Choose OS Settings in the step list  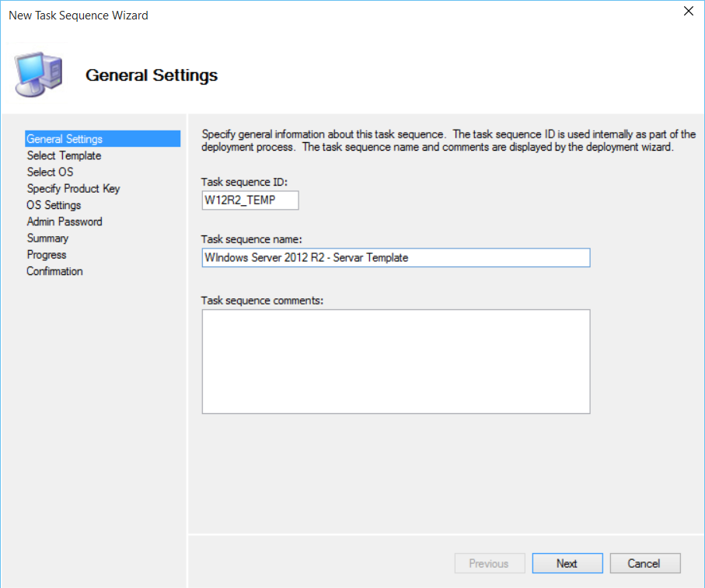tap(54, 205)
